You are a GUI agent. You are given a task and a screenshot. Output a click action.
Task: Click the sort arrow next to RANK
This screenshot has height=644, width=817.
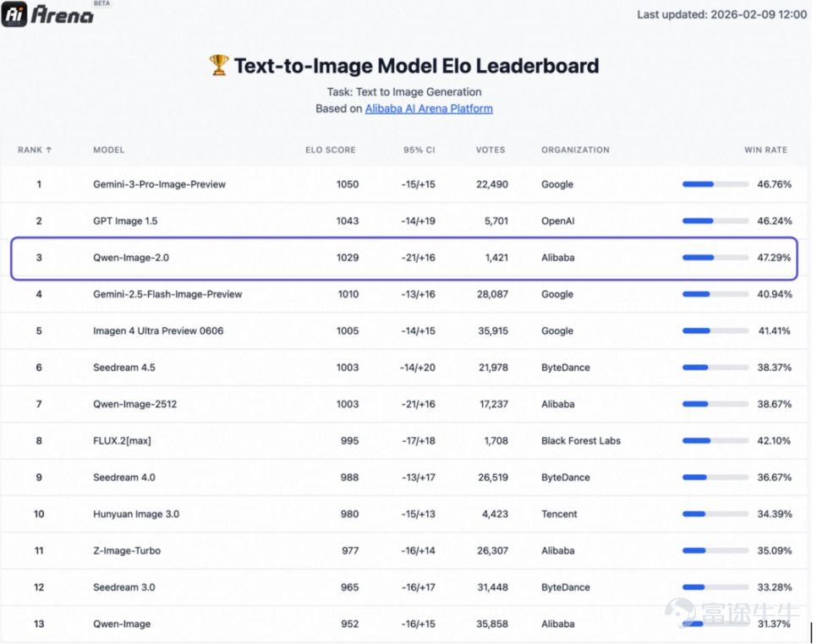tap(49, 150)
